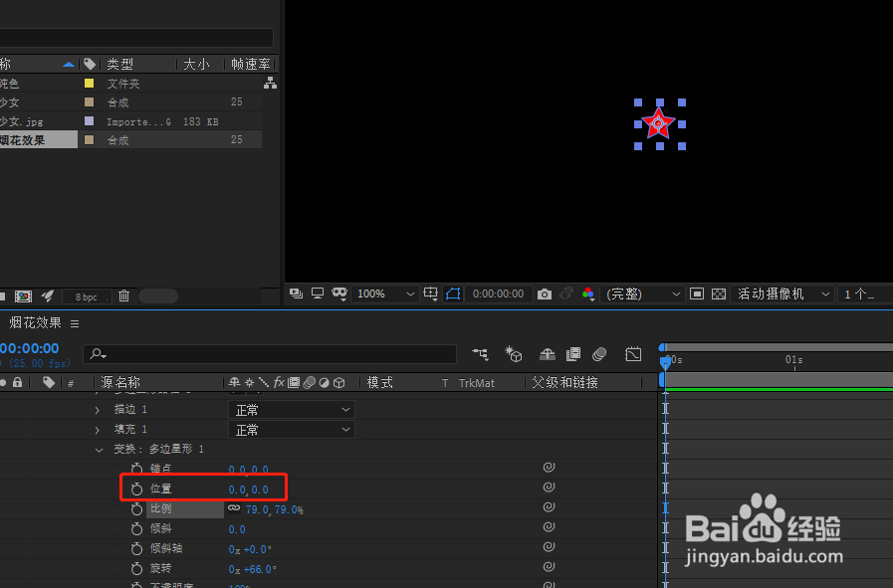Click the 位置 value 0.0, 0.0
This screenshot has width=893, height=588.
coord(248,490)
